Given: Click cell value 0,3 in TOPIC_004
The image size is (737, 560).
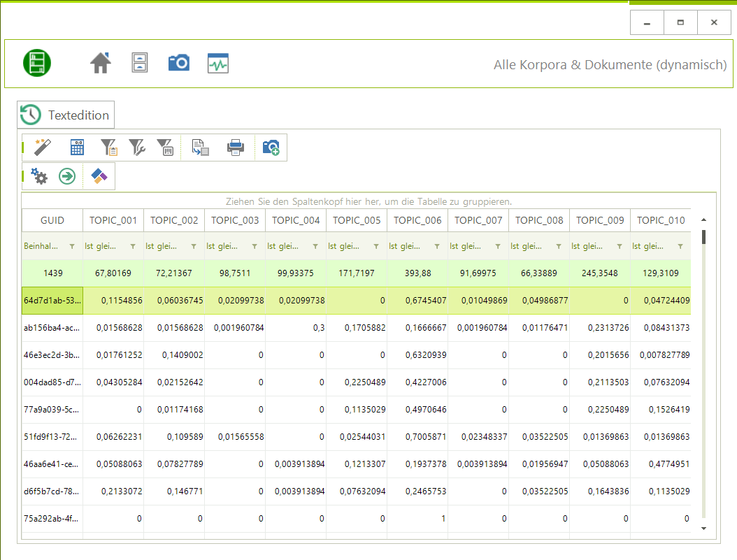Looking at the screenshot, I should (296, 327).
